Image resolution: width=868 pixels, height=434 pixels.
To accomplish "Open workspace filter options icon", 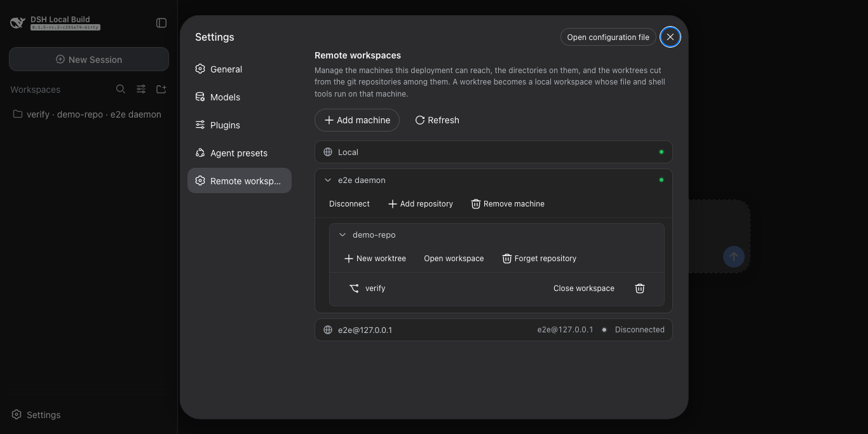I will tap(141, 89).
